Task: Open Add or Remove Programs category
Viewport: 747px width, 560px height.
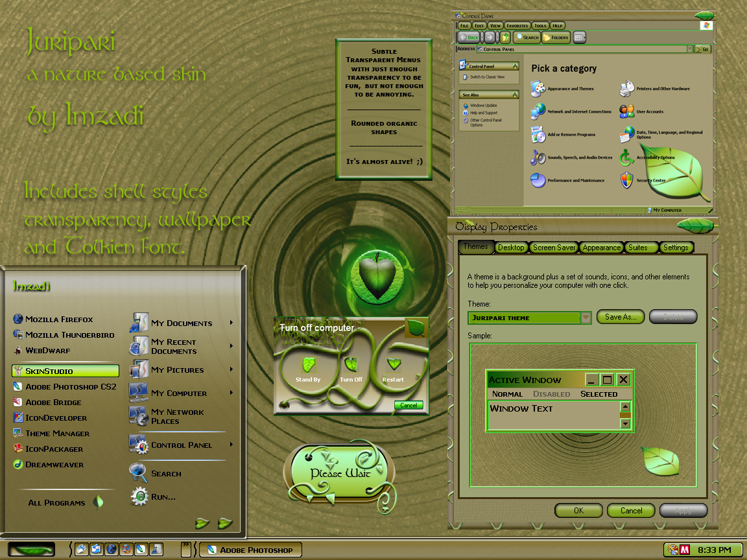Action: [x=563, y=135]
